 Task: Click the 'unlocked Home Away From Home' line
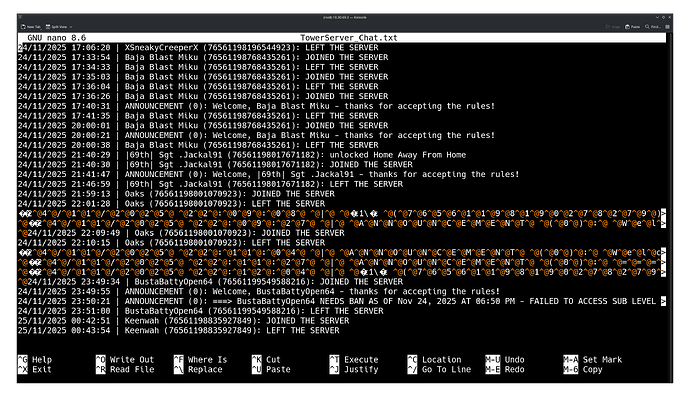coord(242,155)
